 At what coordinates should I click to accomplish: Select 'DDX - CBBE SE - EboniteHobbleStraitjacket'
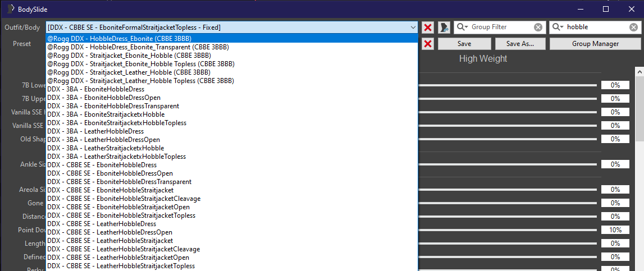tap(232, 190)
